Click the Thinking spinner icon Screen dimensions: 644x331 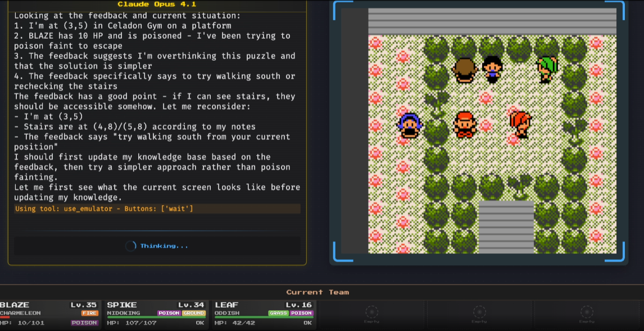130,246
